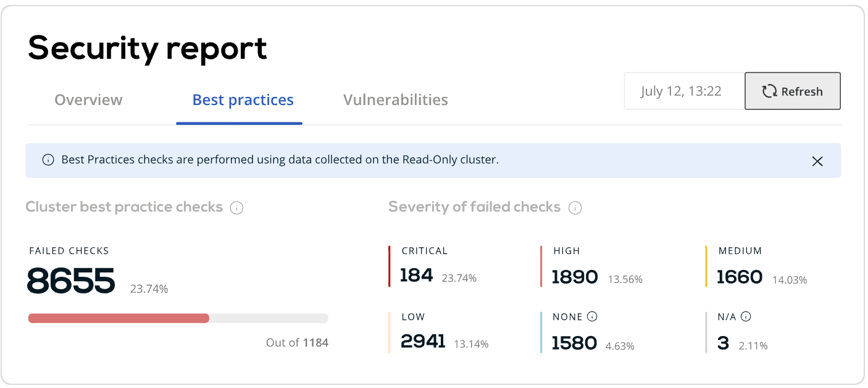Click the 8655 failed checks number
This screenshot has height=388, width=868.
pyautogui.click(x=71, y=280)
